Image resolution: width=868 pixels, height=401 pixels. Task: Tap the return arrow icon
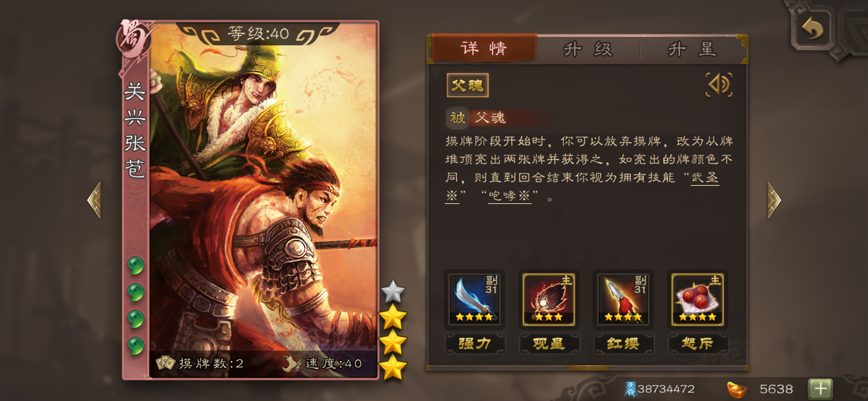(813, 28)
